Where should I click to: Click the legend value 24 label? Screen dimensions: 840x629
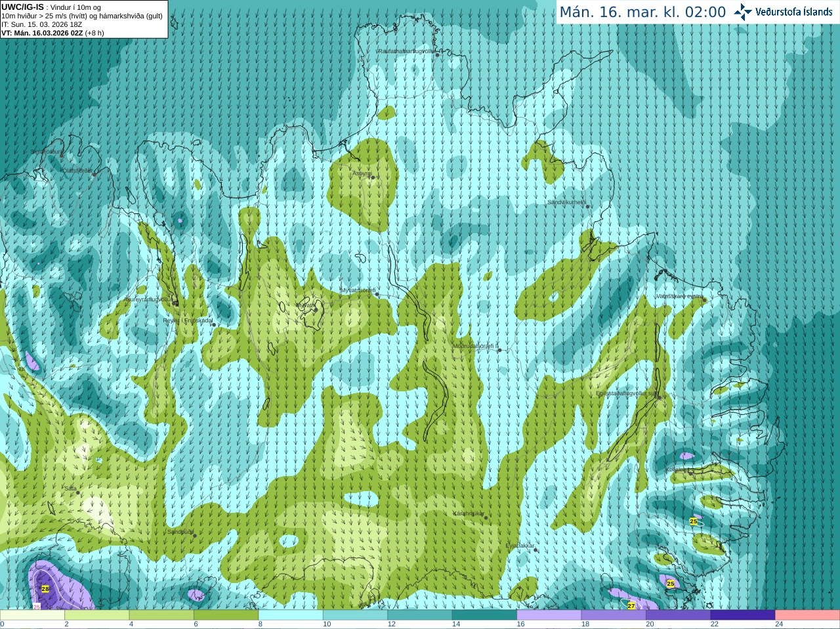779,624
